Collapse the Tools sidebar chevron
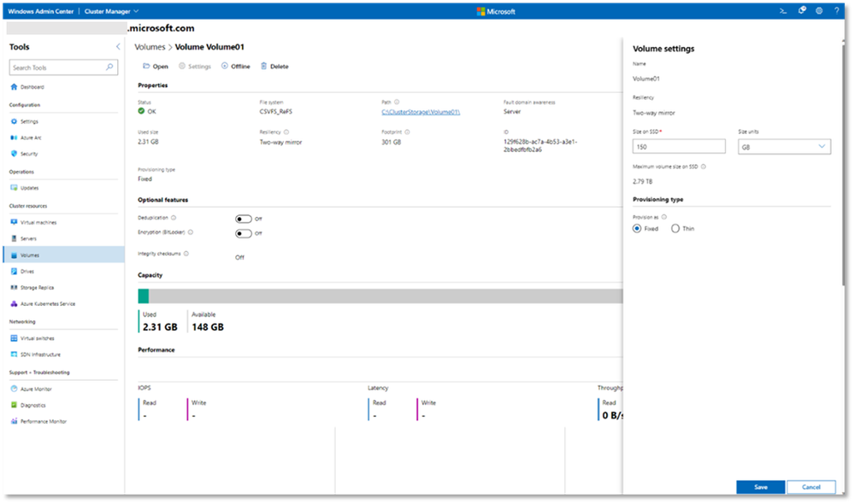Screen dimensions: 854x504 118,47
